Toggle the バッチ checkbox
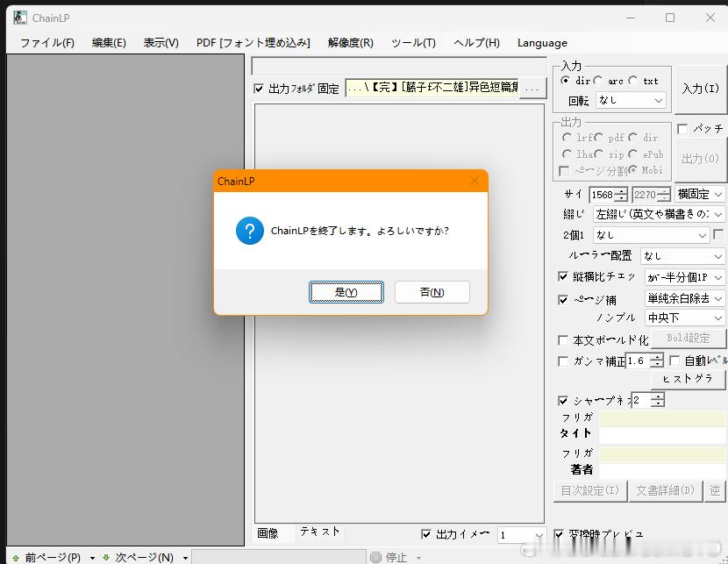The image size is (728, 564). click(x=682, y=129)
